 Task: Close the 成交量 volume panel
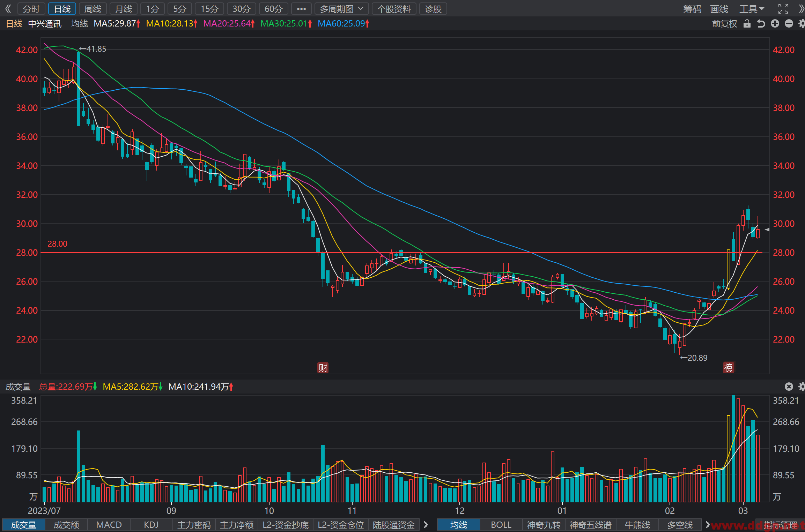point(789,386)
